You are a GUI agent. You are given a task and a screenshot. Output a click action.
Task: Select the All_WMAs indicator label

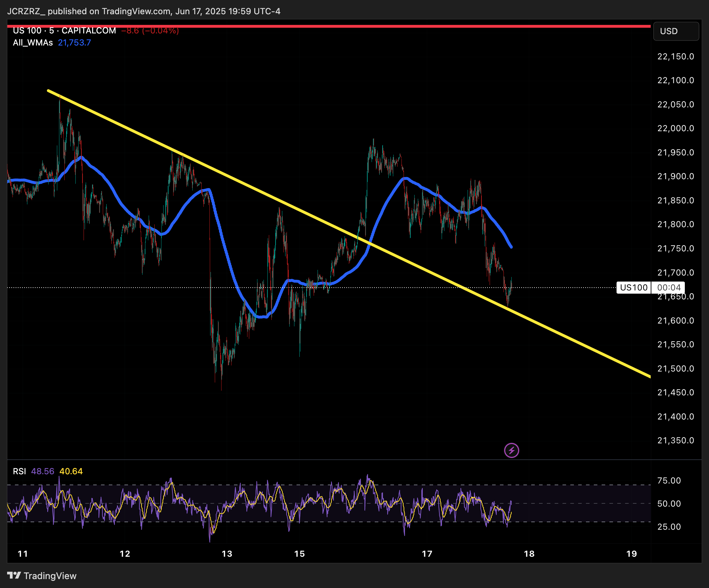pos(33,43)
